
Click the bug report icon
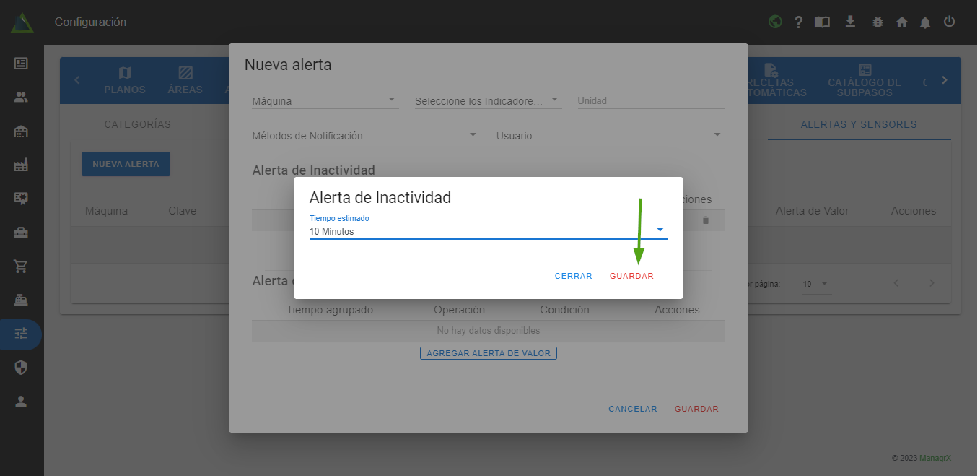[878, 22]
